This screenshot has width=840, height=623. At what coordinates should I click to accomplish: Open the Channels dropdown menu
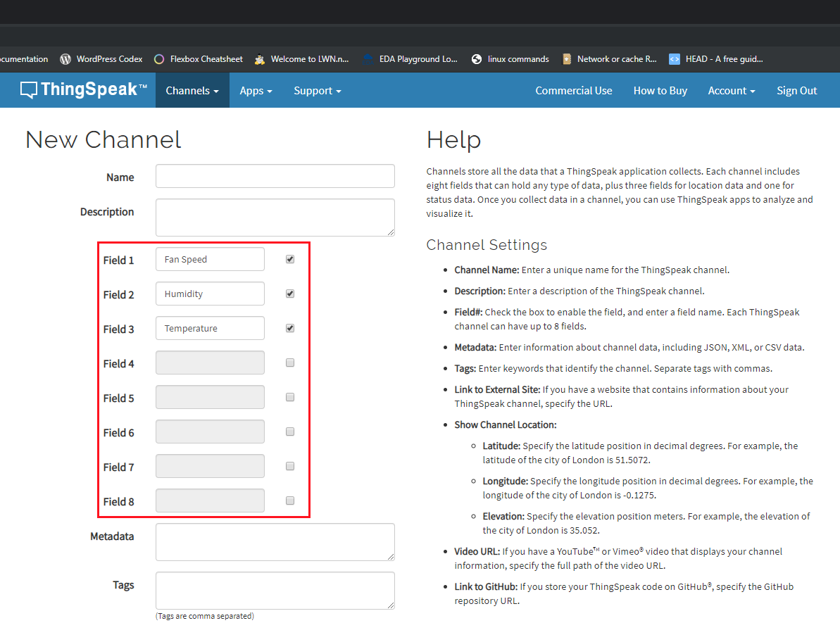[192, 91]
